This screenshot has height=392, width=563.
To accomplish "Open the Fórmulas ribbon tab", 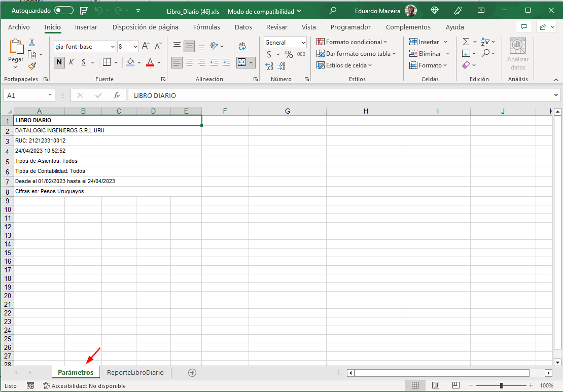I will pos(206,27).
